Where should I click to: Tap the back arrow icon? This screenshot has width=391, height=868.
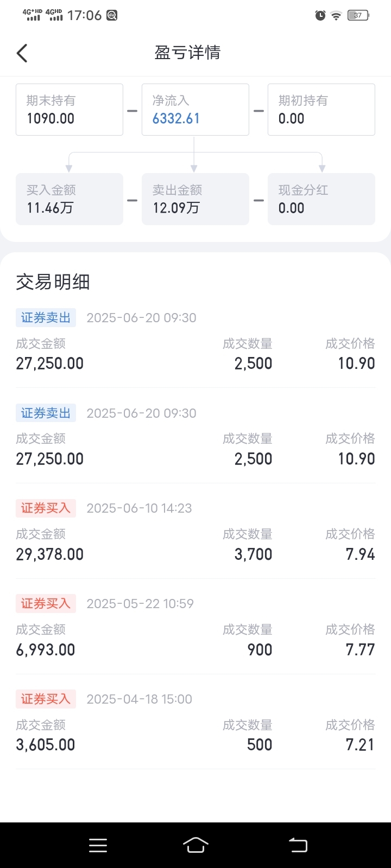(x=22, y=53)
